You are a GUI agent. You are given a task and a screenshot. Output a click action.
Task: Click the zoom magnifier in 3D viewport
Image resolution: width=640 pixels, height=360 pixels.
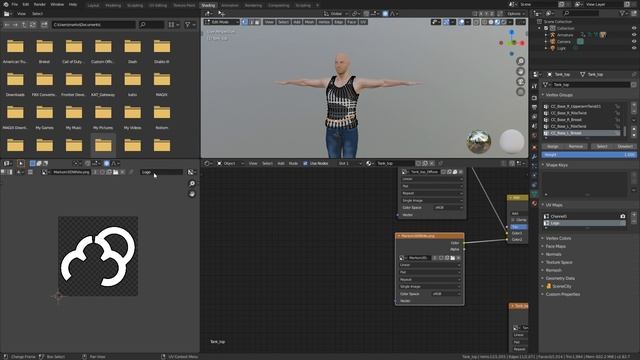point(520,61)
